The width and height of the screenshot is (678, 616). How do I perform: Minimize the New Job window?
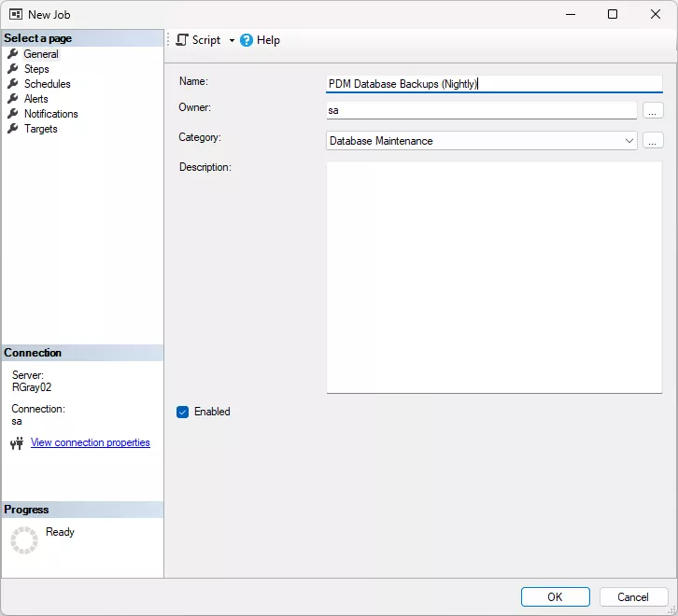click(x=571, y=14)
